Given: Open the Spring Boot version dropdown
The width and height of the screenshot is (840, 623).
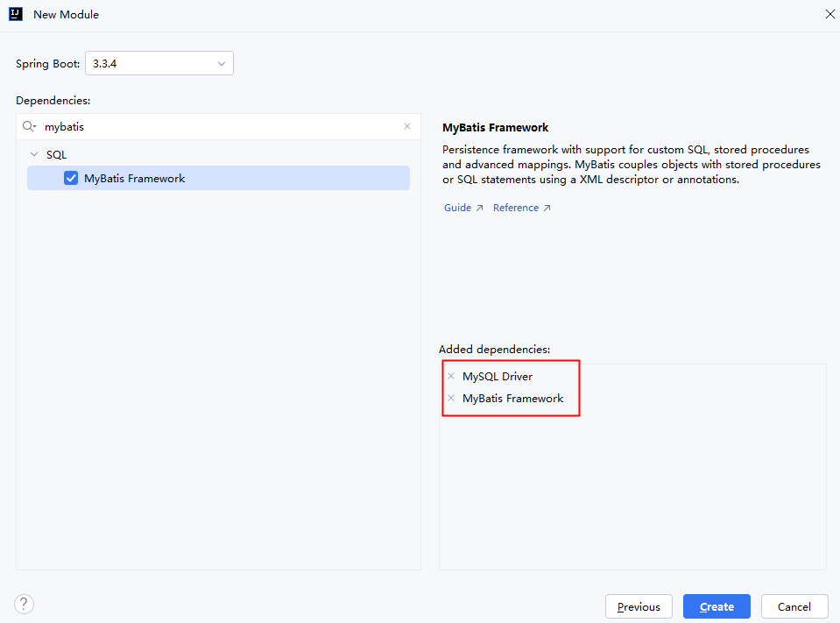Looking at the screenshot, I should click(159, 63).
